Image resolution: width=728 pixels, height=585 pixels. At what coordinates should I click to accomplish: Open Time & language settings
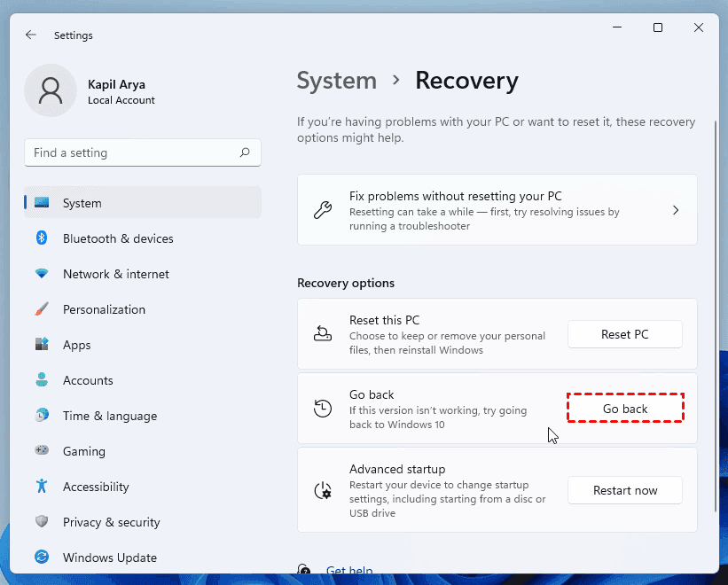(109, 416)
